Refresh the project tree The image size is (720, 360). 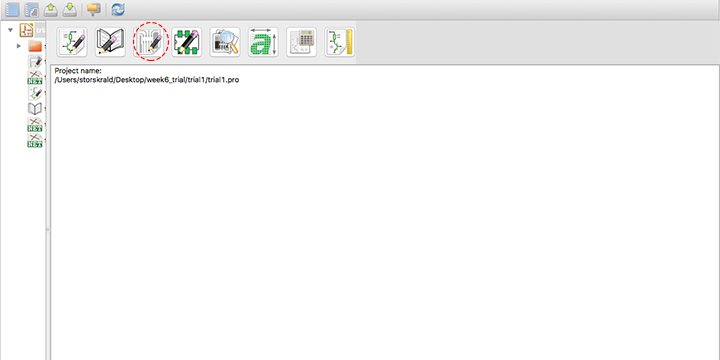click(x=118, y=10)
